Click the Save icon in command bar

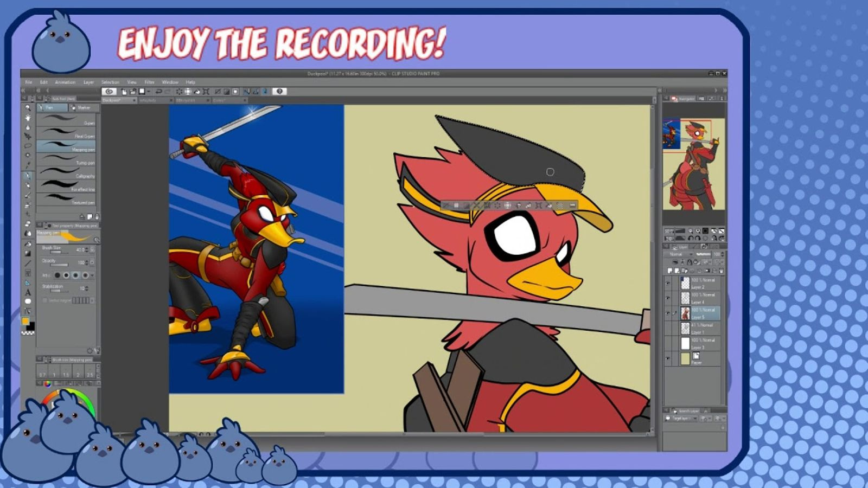tap(142, 92)
